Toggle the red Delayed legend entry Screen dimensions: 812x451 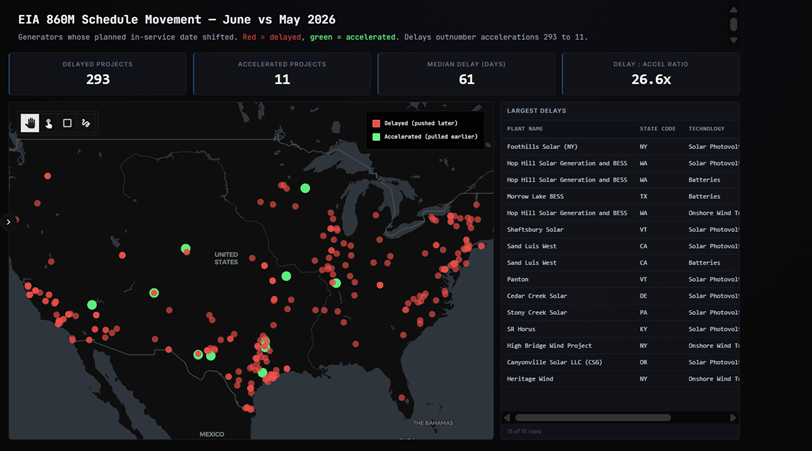coord(415,123)
